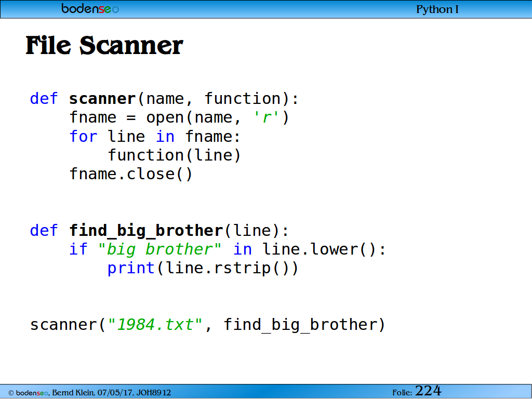Click the 'scanner("1984.txt", find_big_brother)' call line

[208, 325]
